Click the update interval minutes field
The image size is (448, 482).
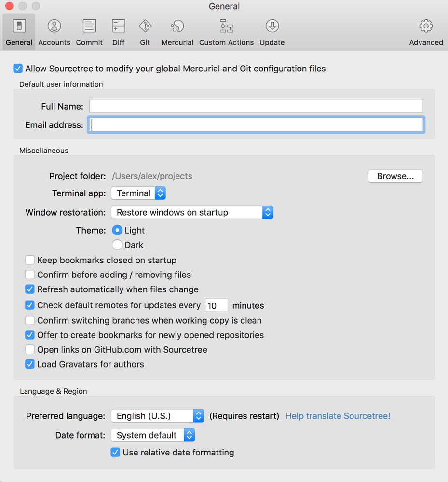pos(217,305)
